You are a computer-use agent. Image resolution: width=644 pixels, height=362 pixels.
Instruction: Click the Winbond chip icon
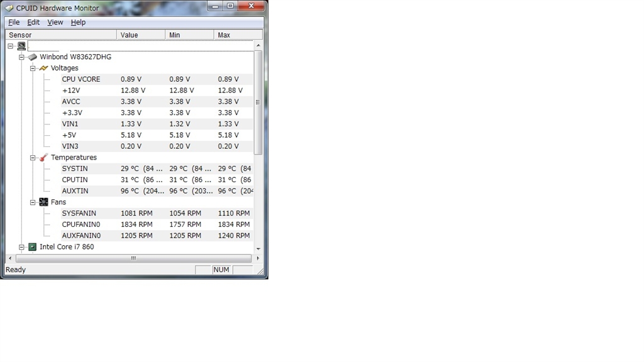pos(33,57)
